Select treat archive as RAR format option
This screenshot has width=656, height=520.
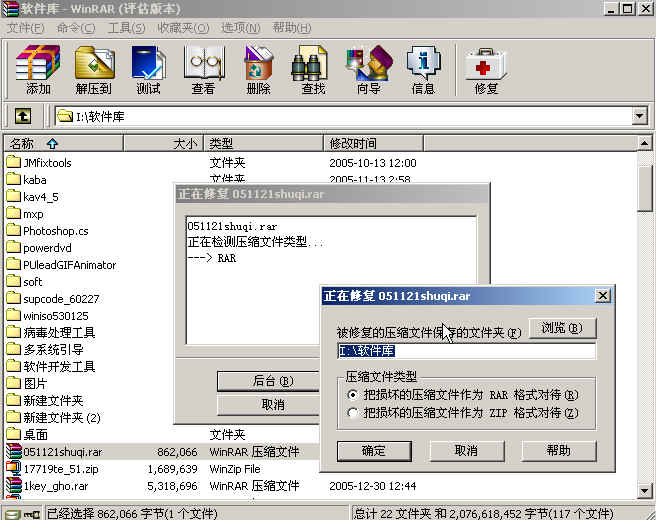[353, 395]
